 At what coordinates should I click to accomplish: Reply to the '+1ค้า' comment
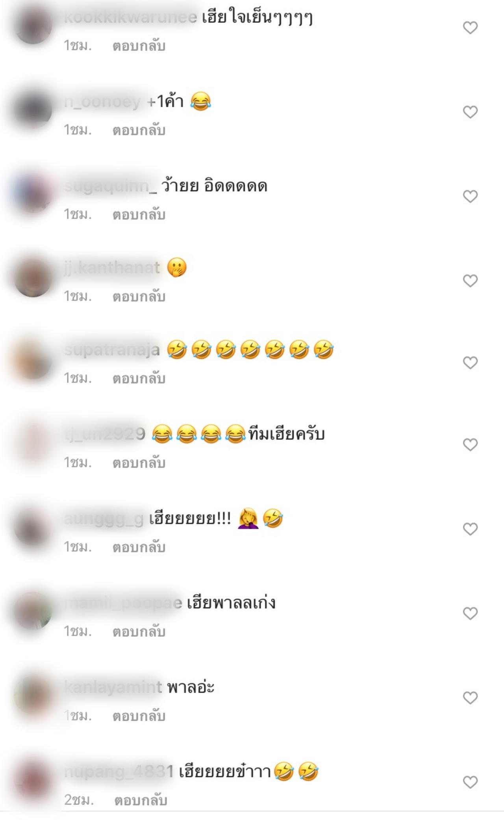coord(139,130)
